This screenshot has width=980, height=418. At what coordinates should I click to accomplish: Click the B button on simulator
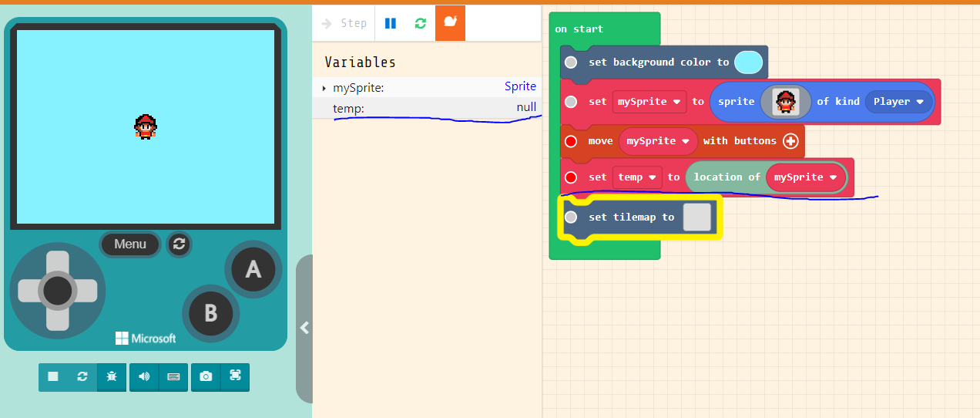(210, 313)
